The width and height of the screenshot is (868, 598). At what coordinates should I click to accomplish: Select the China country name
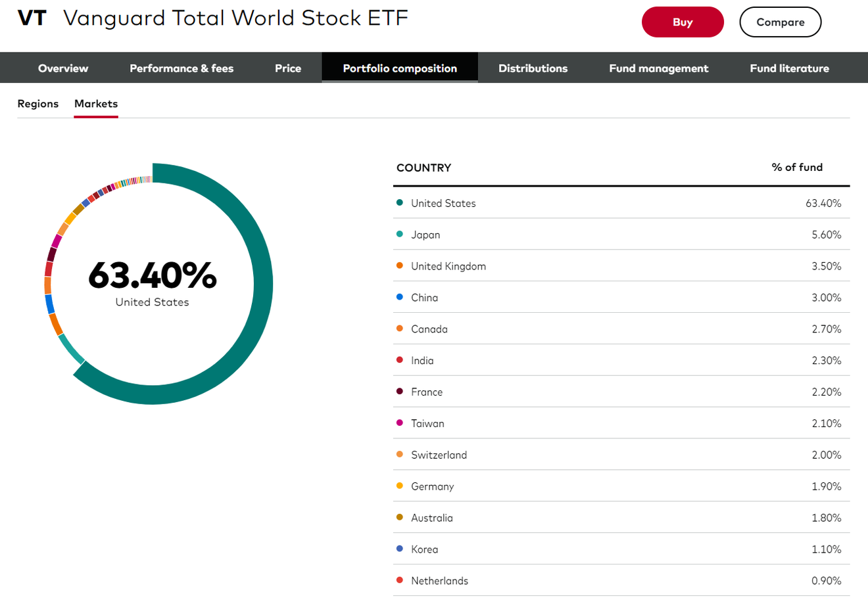pos(424,298)
